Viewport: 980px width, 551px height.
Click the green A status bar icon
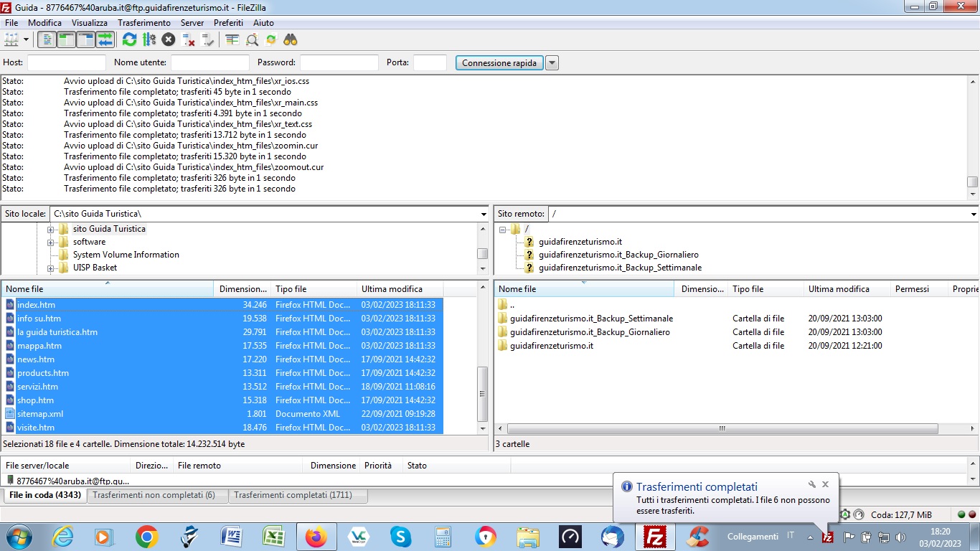click(846, 514)
